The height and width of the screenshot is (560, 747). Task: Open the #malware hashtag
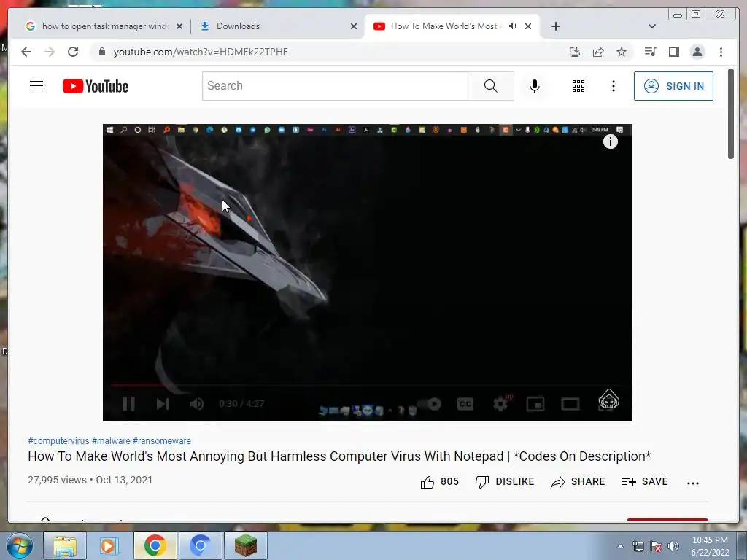(x=111, y=441)
